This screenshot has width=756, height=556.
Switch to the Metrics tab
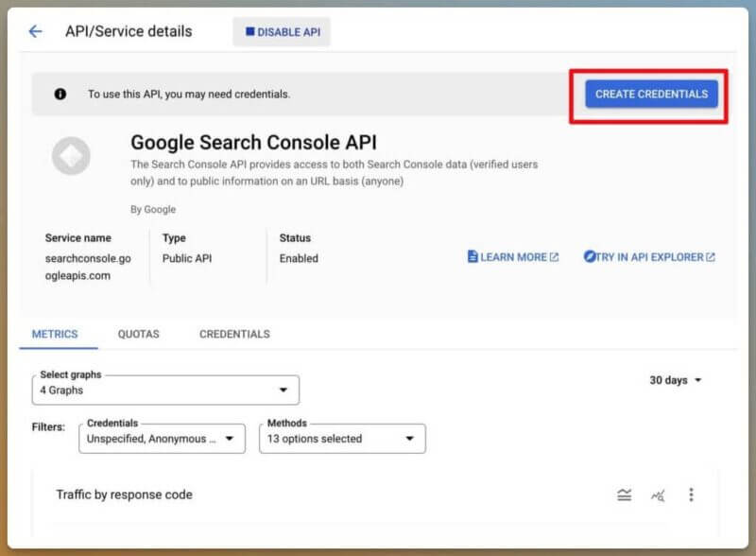(x=55, y=334)
